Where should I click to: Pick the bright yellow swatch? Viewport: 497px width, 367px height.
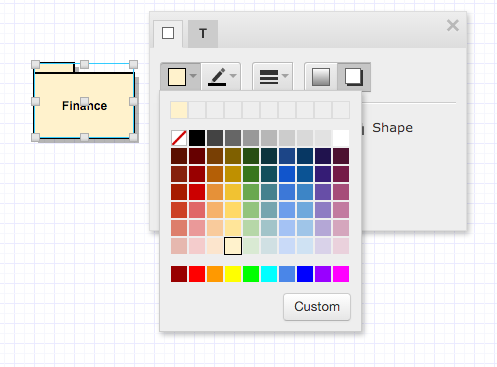pos(233,274)
